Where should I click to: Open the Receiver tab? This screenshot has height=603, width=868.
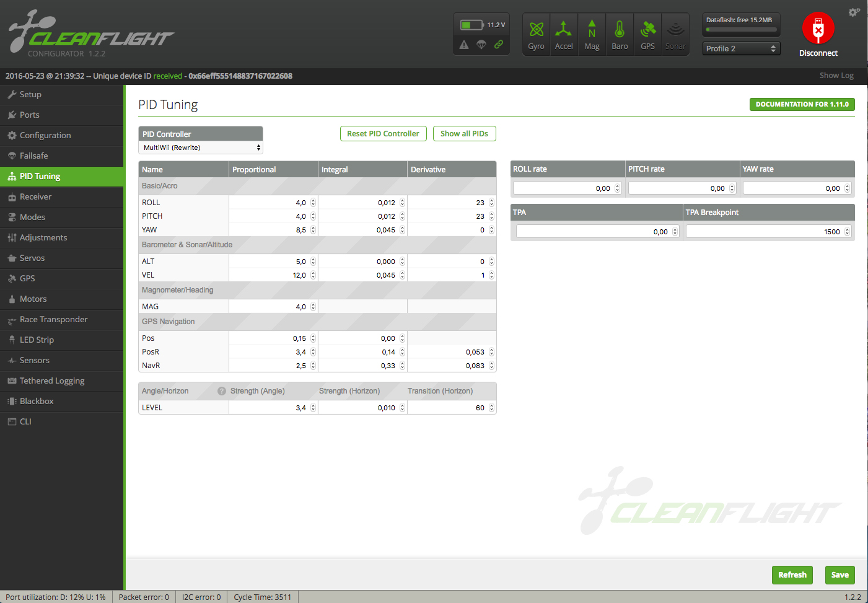click(x=62, y=196)
